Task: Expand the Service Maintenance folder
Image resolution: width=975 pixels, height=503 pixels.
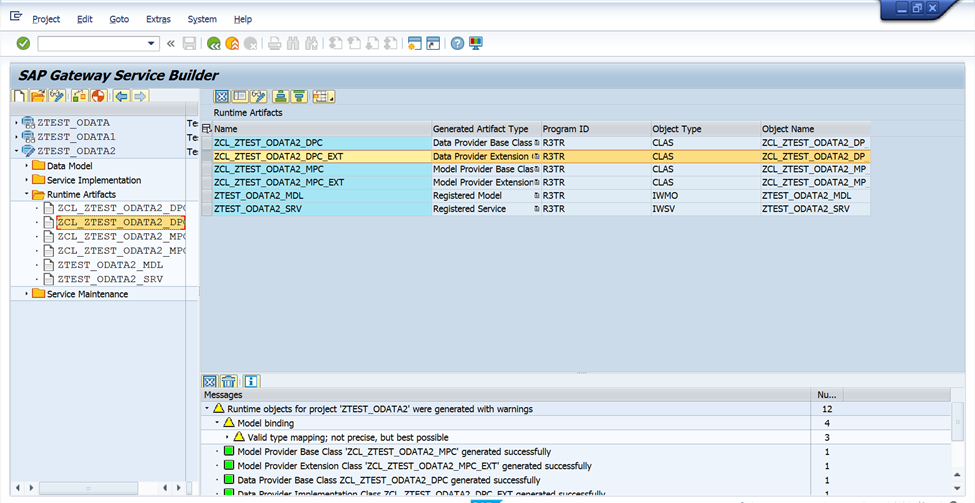Action: click(x=27, y=293)
